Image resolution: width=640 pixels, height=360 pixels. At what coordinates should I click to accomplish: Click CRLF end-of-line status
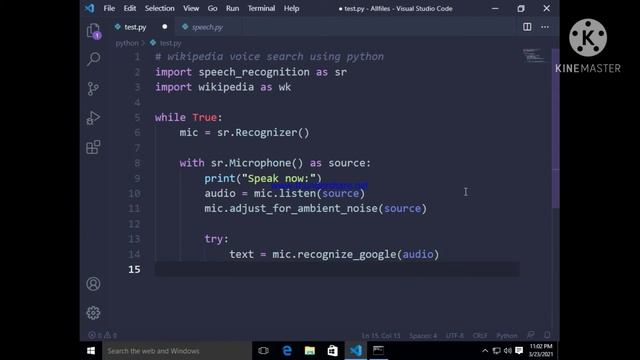(x=480, y=336)
